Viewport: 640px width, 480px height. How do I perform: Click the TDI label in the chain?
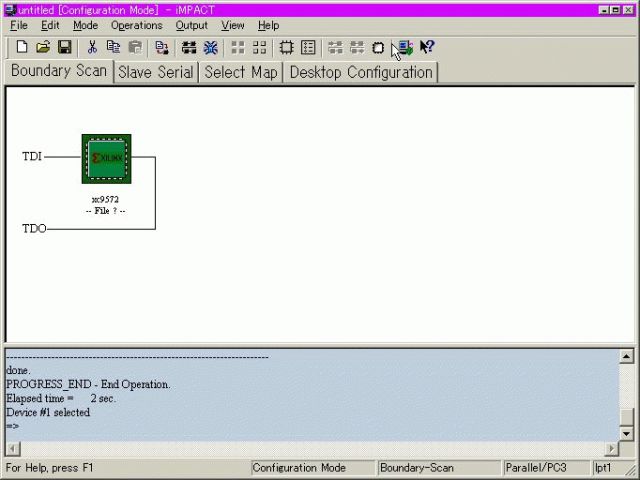point(32,156)
